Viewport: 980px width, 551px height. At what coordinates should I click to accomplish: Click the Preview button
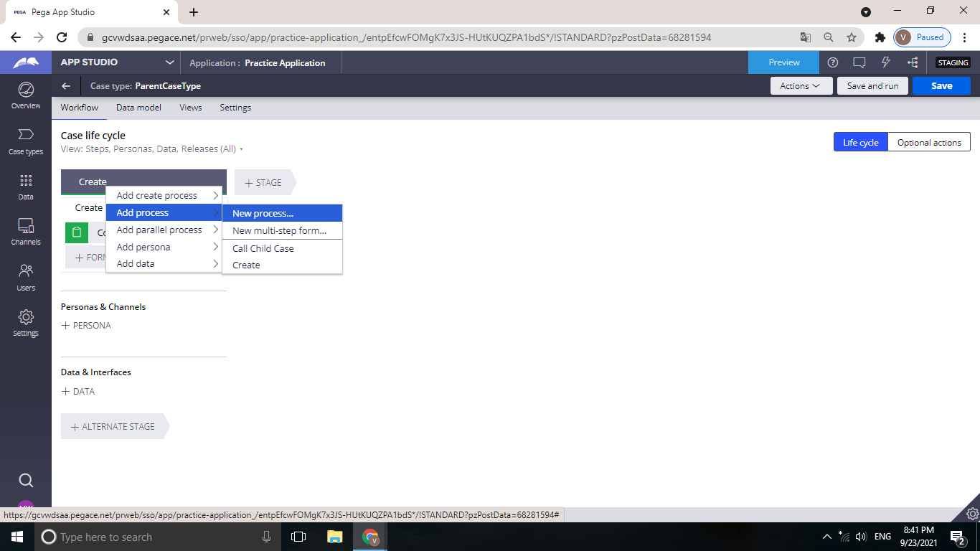[x=784, y=62]
